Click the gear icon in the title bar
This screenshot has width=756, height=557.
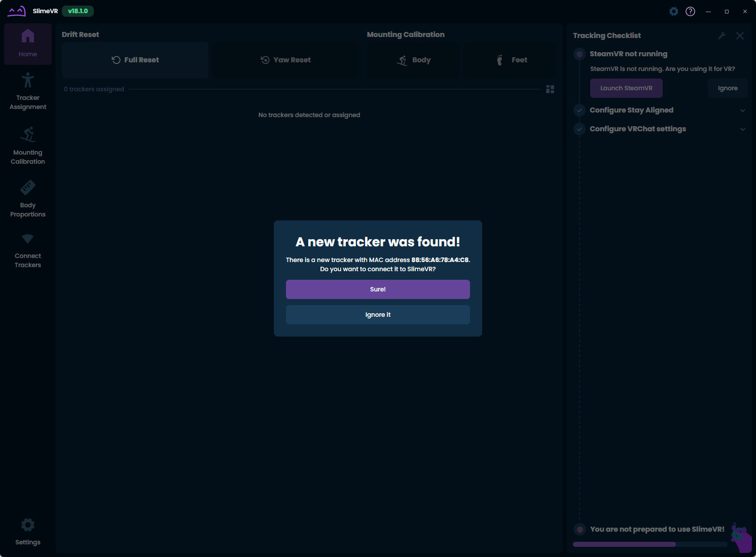(673, 11)
